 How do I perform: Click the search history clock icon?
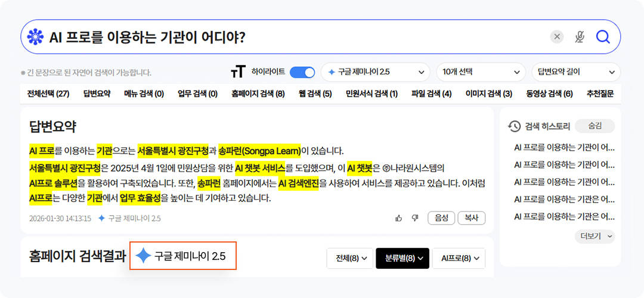coord(514,126)
